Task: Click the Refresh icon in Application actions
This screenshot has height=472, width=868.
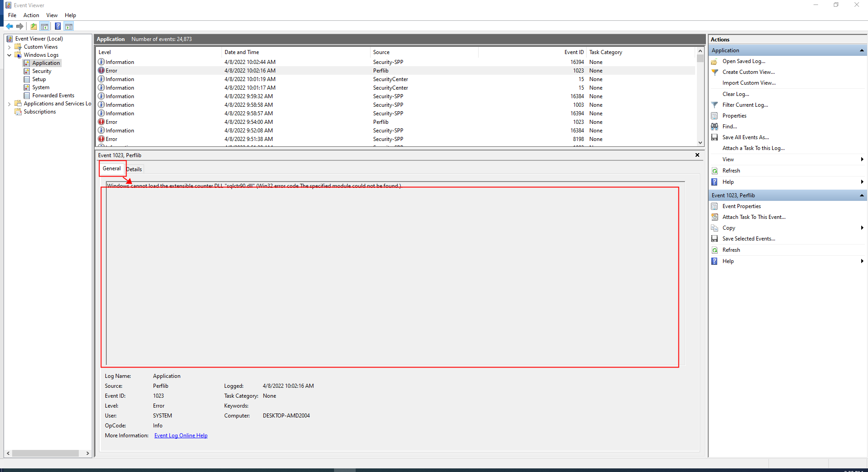Action: coord(714,171)
